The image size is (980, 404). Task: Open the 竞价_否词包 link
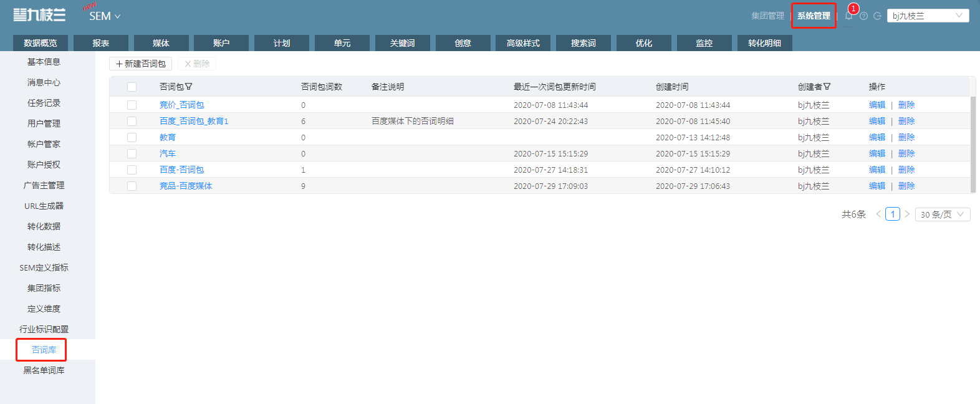click(x=181, y=105)
